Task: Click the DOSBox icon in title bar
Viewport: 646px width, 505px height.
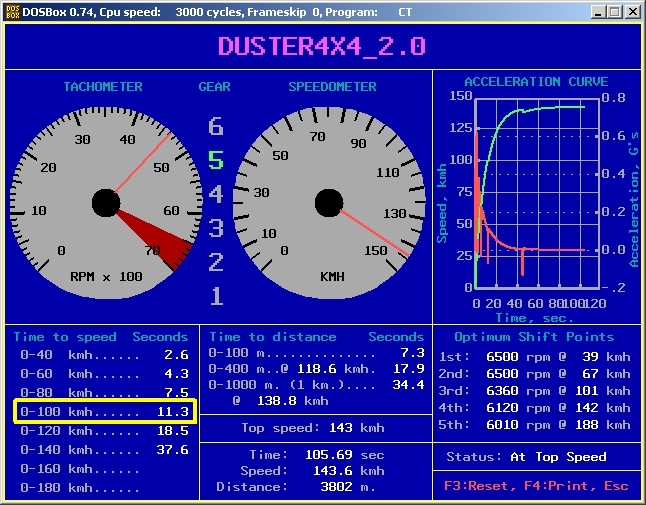Action: (x=12, y=12)
